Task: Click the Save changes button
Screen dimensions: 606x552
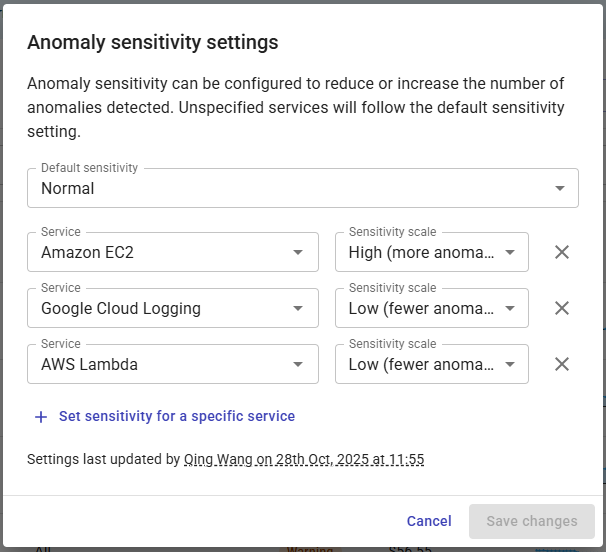Action: (532, 521)
